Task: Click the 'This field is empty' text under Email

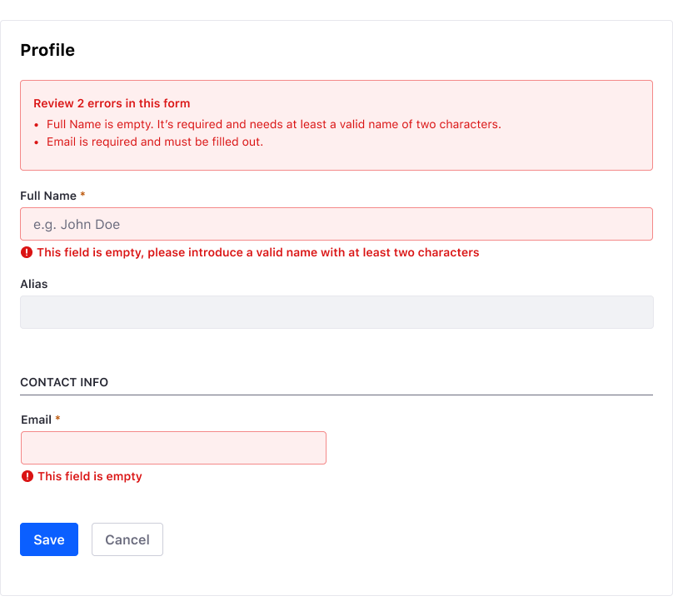Action: (x=89, y=476)
